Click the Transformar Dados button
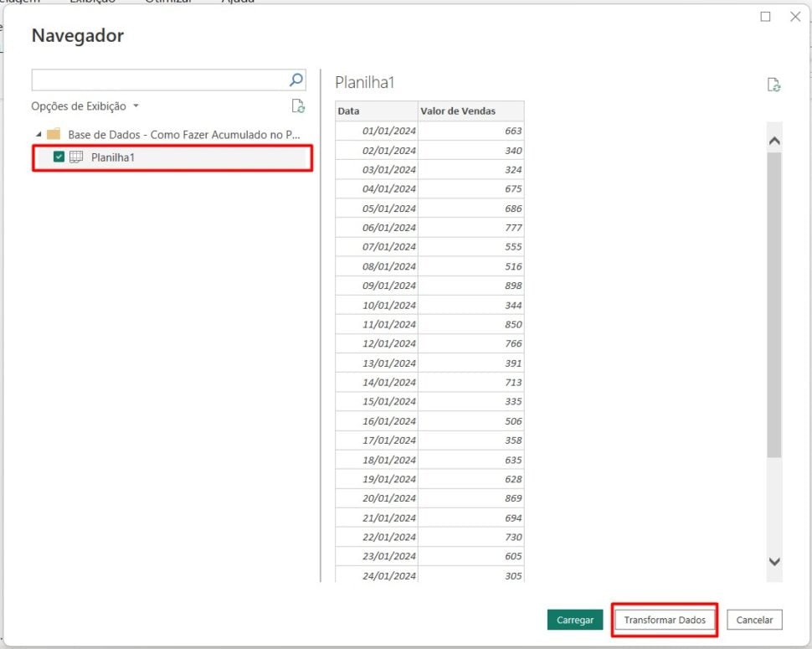 point(664,620)
